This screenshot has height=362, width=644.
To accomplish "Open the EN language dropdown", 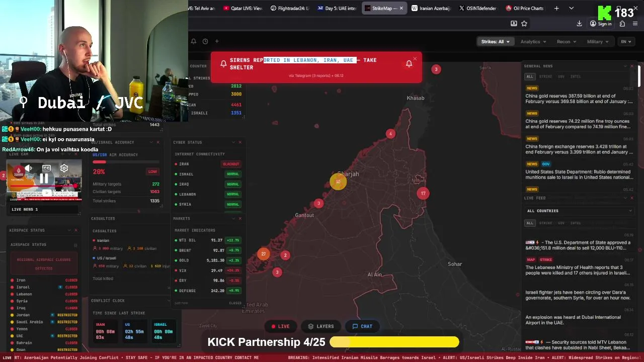I will [626, 42].
